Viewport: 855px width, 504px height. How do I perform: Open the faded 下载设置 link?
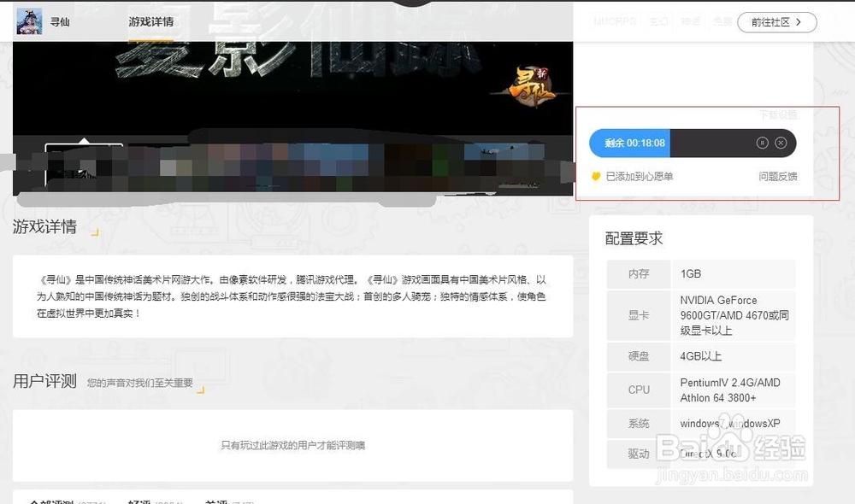[x=779, y=115]
